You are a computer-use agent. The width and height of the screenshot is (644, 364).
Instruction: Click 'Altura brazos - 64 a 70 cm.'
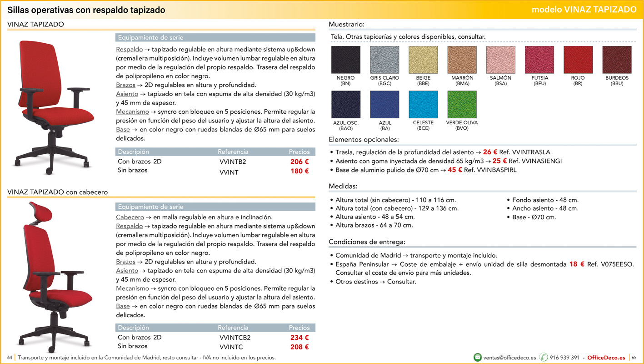[374, 225]
